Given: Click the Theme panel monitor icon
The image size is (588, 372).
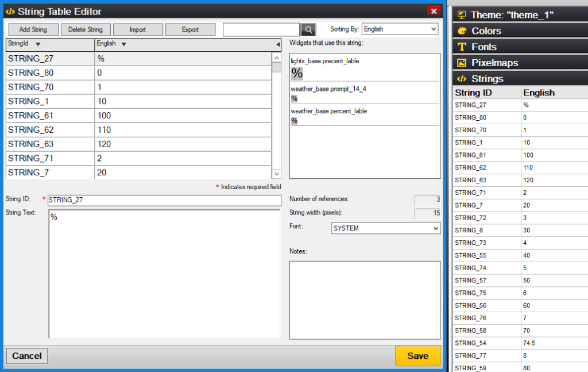Looking at the screenshot, I should 462,15.
